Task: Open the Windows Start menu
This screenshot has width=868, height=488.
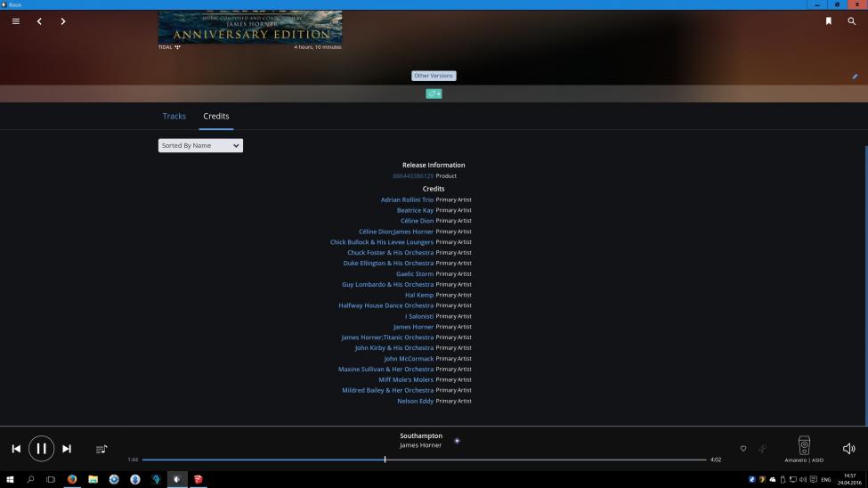Action: tap(10, 480)
